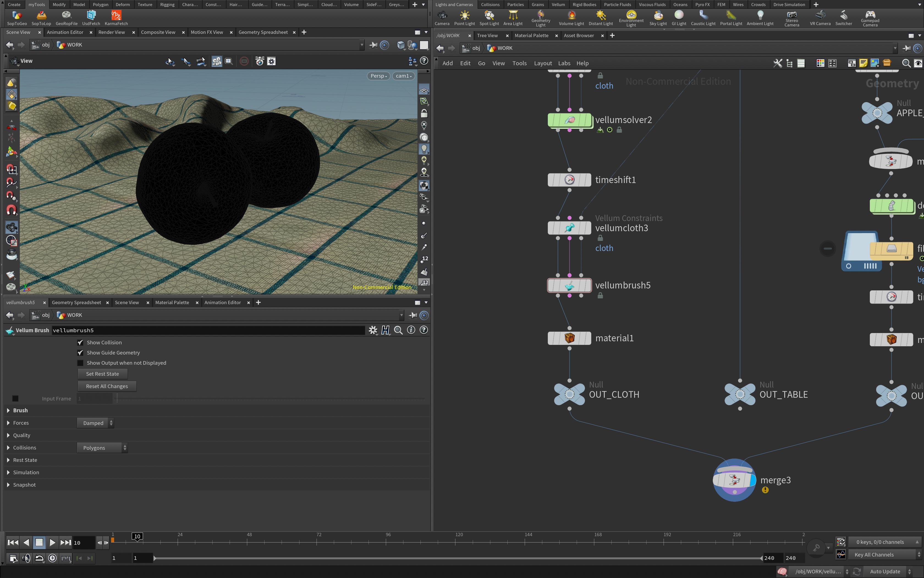The height and width of the screenshot is (578, 924).
Task: Open the Persp viewport menu
Action: click(379, 76)
